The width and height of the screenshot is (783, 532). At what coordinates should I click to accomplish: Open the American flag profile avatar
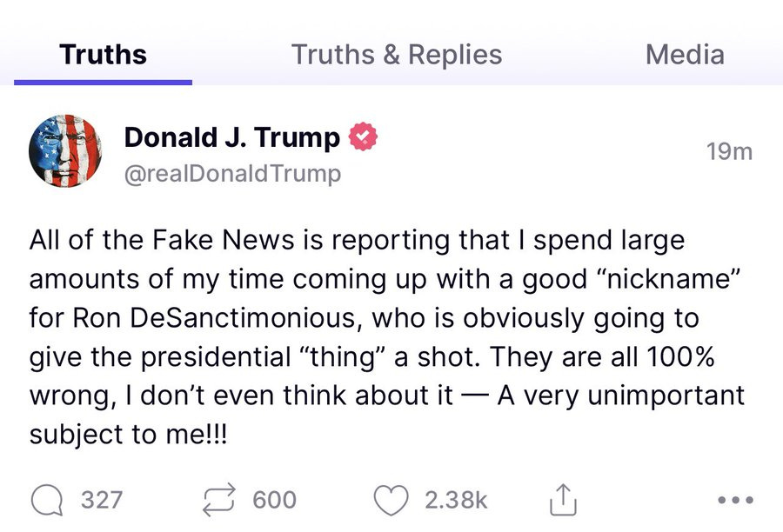point(66,151)
